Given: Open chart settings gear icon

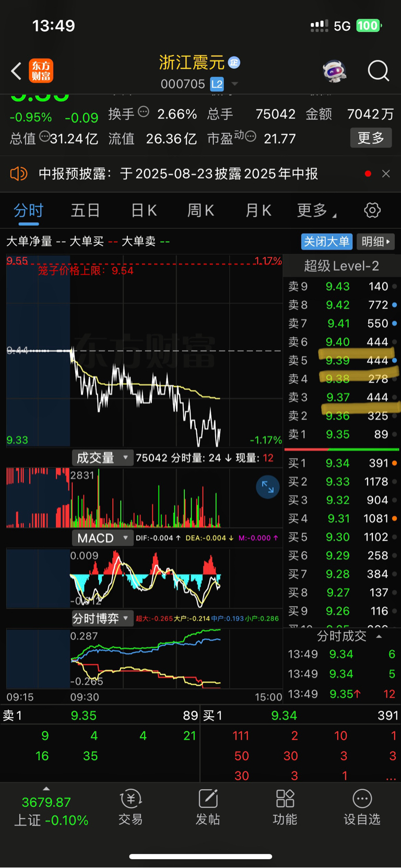Looking at the screenshot, I should click(372, 210).
